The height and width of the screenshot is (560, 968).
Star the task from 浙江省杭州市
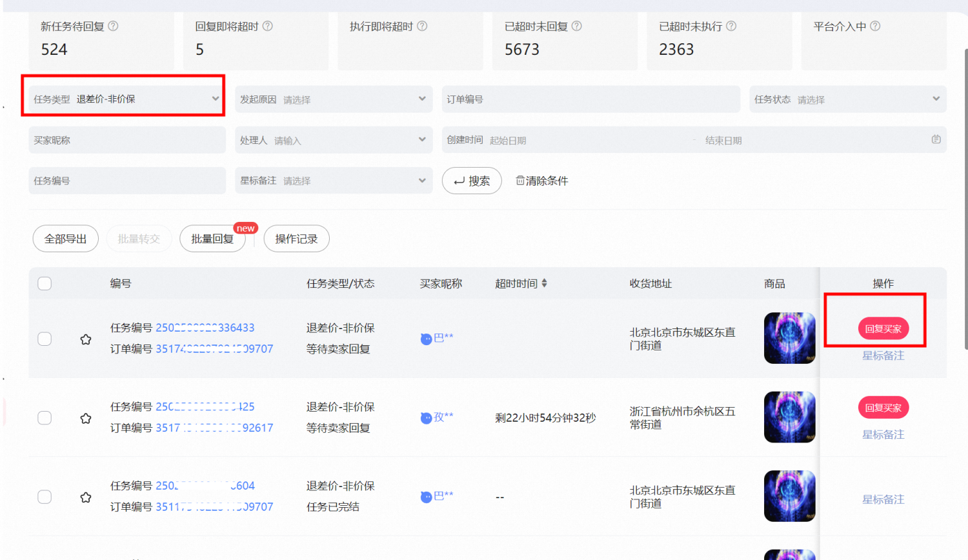pos(86,418)
